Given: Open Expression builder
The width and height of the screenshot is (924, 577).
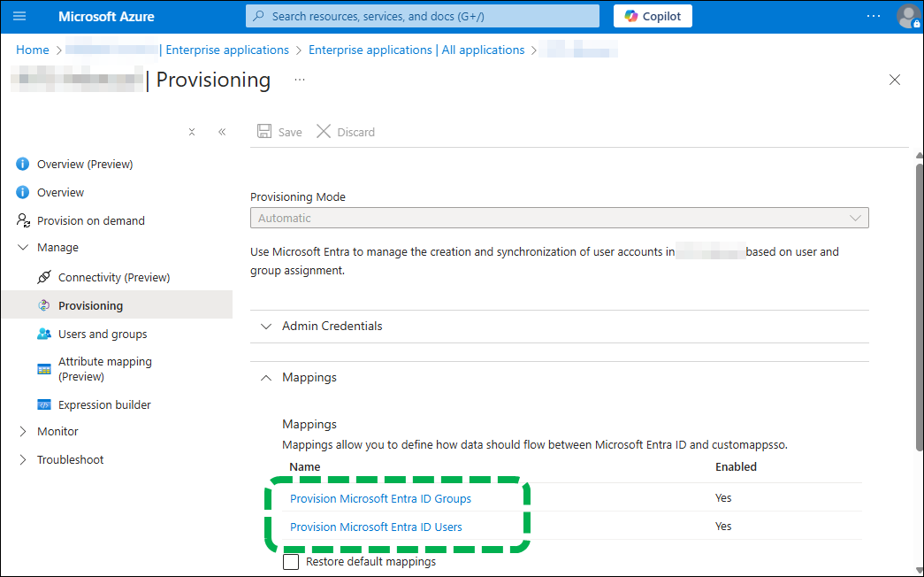Looking at the screenshot, I should (x=104, y=404).
